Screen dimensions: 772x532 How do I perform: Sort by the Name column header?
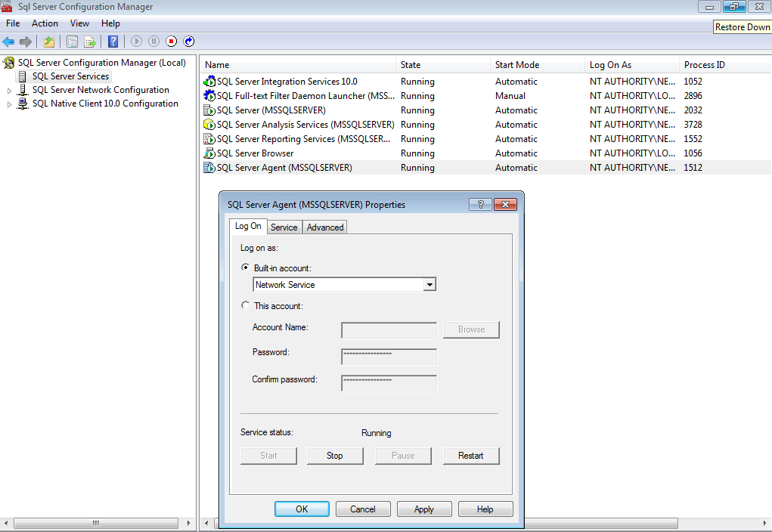click(x=299, y=65)
